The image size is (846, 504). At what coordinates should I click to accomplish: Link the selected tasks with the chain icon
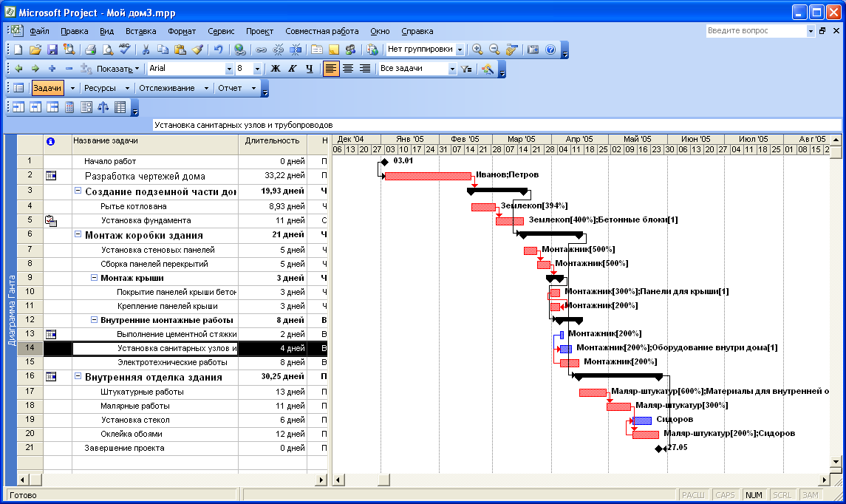click(x=261, y=50)
